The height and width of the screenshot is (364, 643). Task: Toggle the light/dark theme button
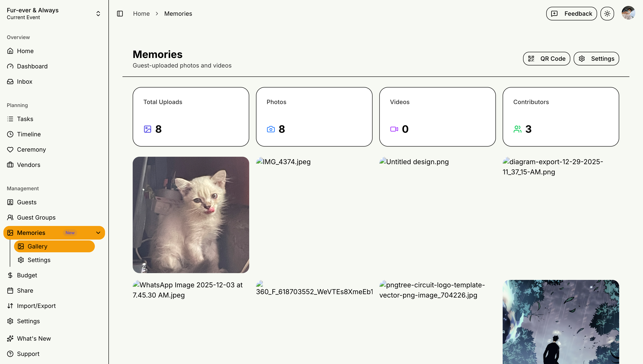[607, 14]
